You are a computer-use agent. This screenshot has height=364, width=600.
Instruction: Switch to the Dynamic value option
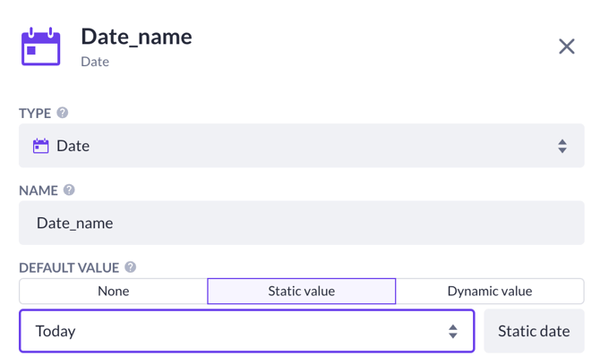pyautogui.click(x=489, y=291)
